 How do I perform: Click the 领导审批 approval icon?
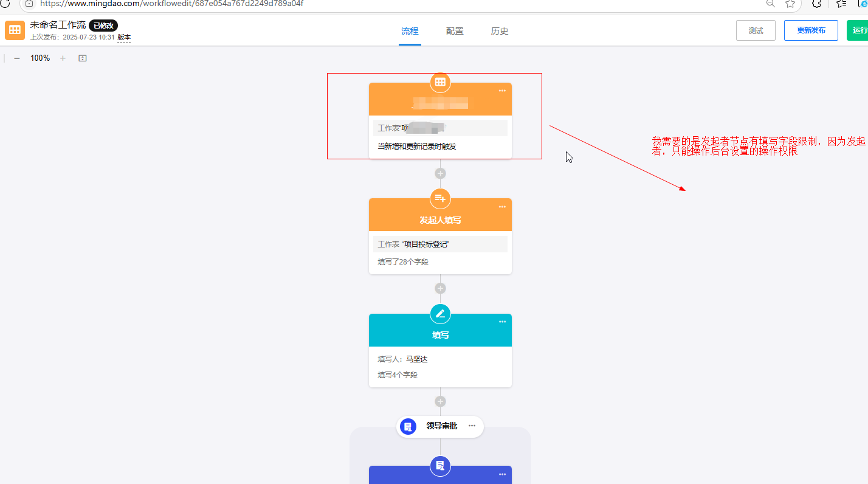[x=408, y=426]
